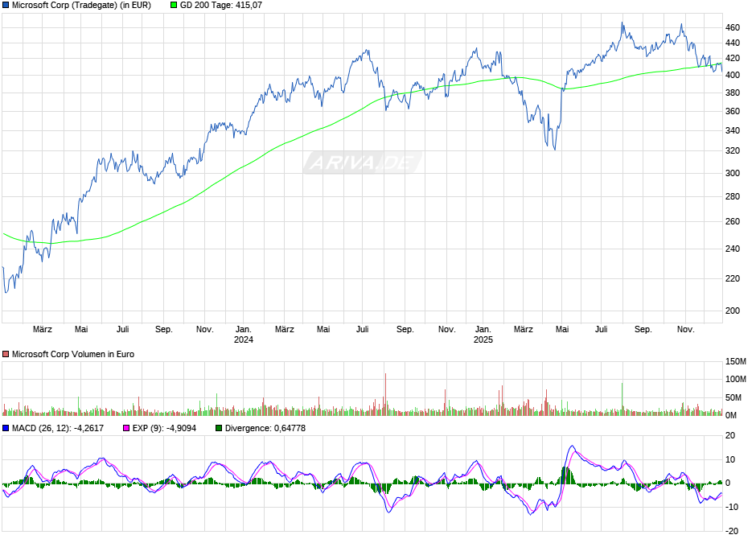Click the magenta EXP (9) legend swatch
Image resolution: width=756 pixels, height=539 pixels.
coord(126,428)
